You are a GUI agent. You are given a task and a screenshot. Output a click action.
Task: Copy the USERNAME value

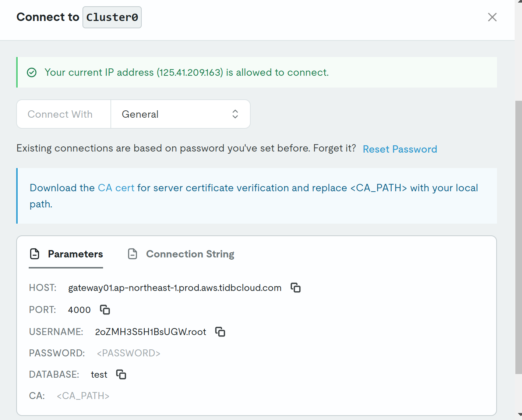[x=220, y=332]
